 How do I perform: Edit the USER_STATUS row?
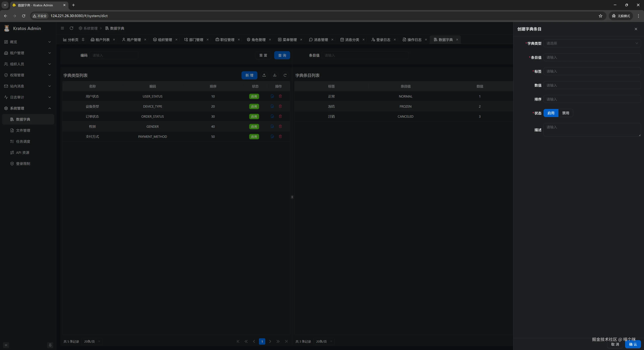click(272, 96)
